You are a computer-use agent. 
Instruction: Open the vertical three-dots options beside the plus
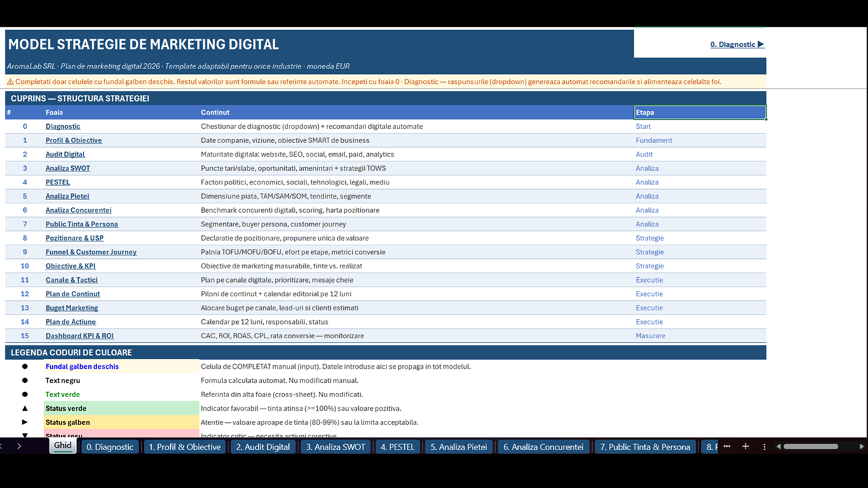click(764, 447)
